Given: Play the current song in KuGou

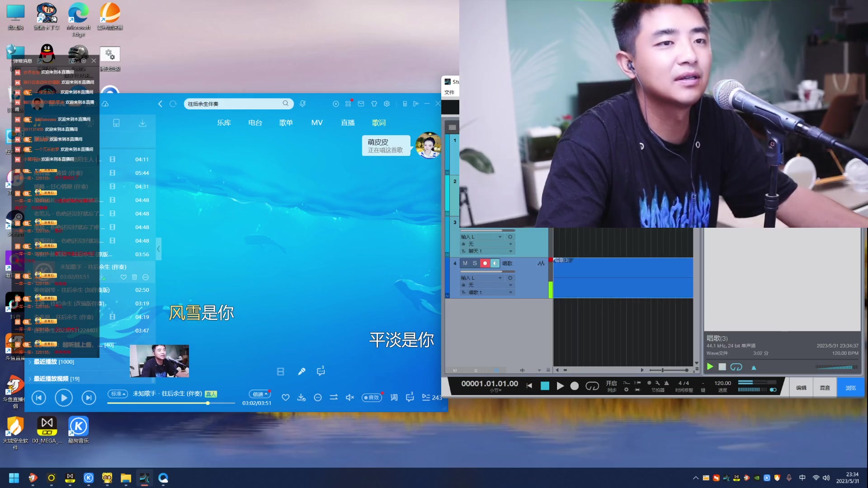Looking at the screenshot, I should click(64, 398).
